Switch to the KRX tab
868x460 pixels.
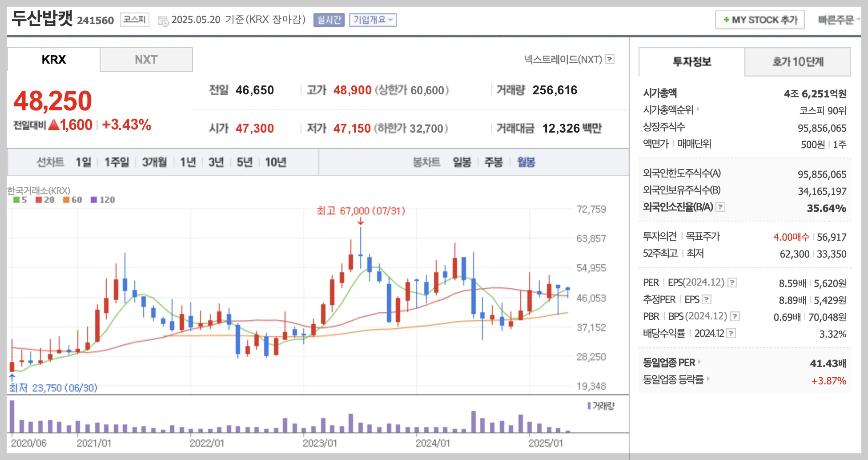(x=53, y=60)
